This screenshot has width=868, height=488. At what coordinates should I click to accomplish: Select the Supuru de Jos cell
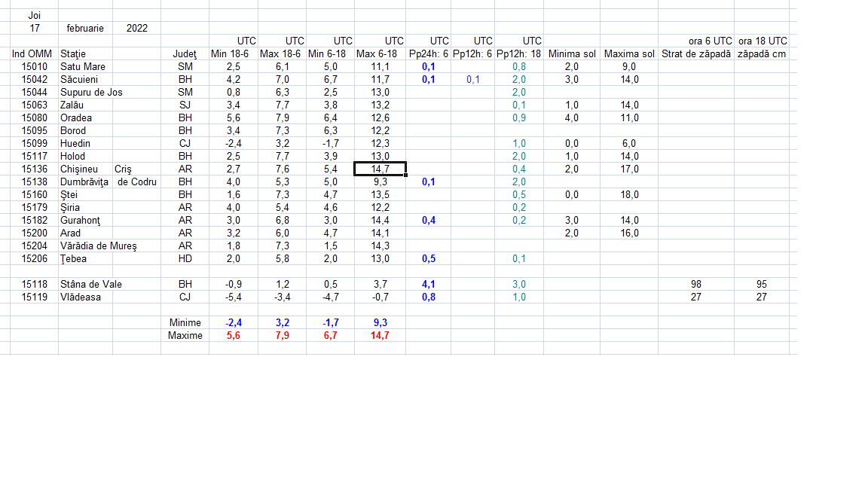pos(91,92)
